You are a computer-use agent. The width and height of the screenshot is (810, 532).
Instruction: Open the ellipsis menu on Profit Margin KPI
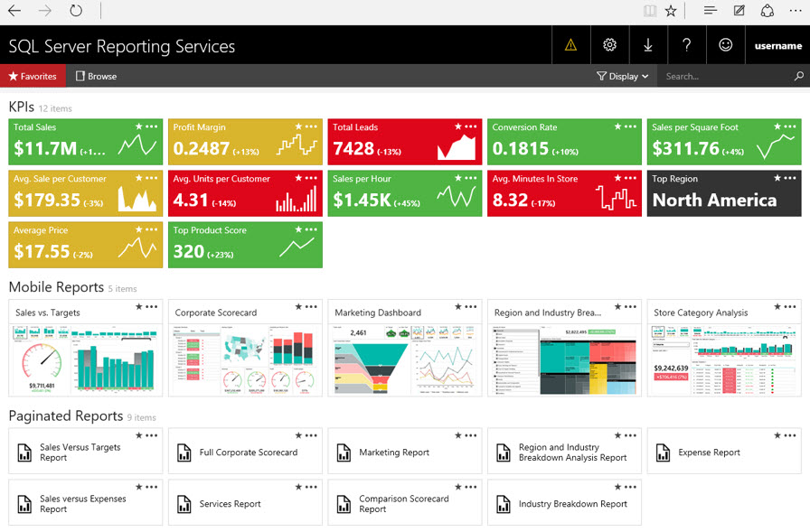[x=311, y=126]
